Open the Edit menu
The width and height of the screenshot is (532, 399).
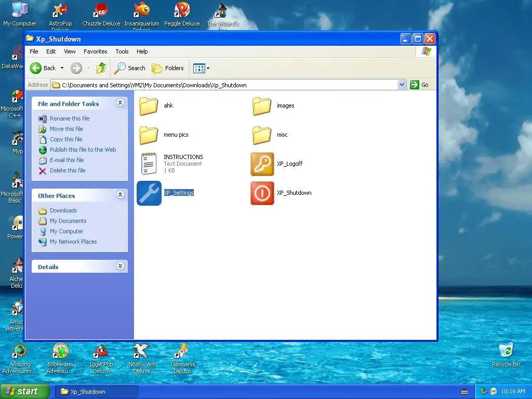pos(51,51)
